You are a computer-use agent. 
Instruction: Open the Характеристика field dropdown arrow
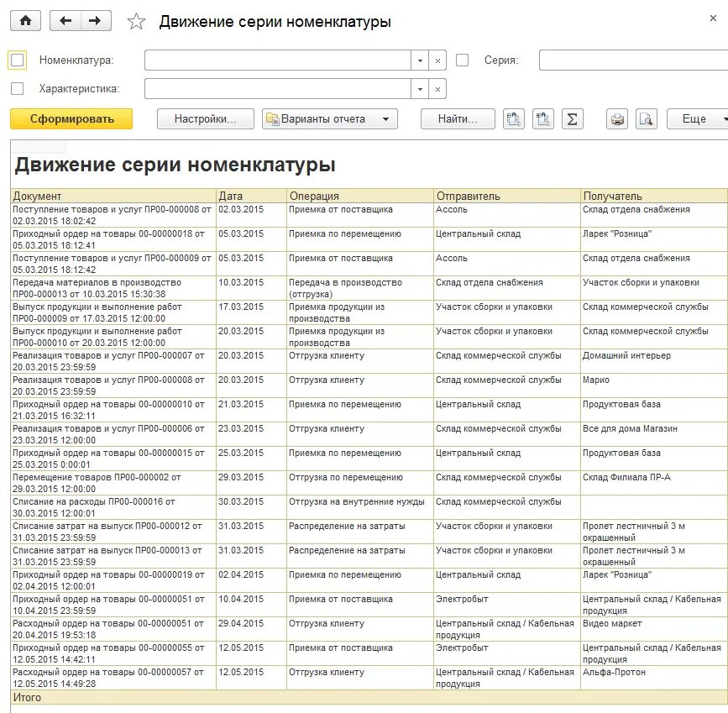tap(420, 89)
